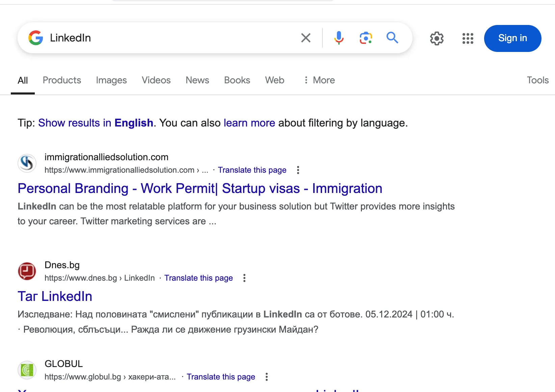Open the Google apps grid
This screenshot has height=392, width=555.
468,38
